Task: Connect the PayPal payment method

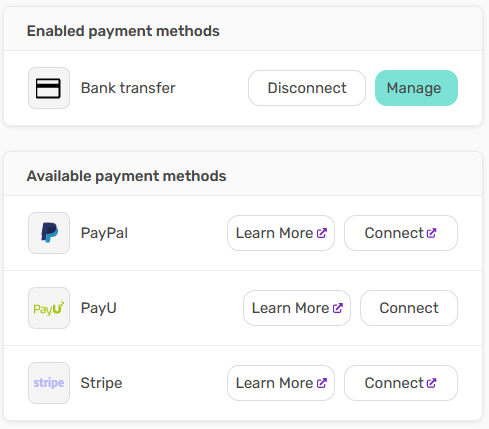Action: [401, 233]
